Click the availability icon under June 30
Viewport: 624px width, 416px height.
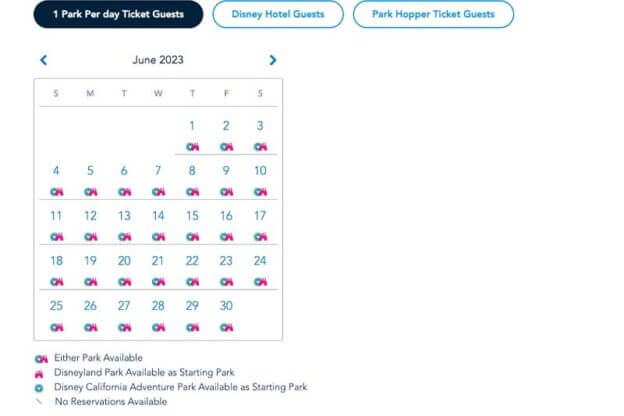pyautogui.click(x=226, y=327)
